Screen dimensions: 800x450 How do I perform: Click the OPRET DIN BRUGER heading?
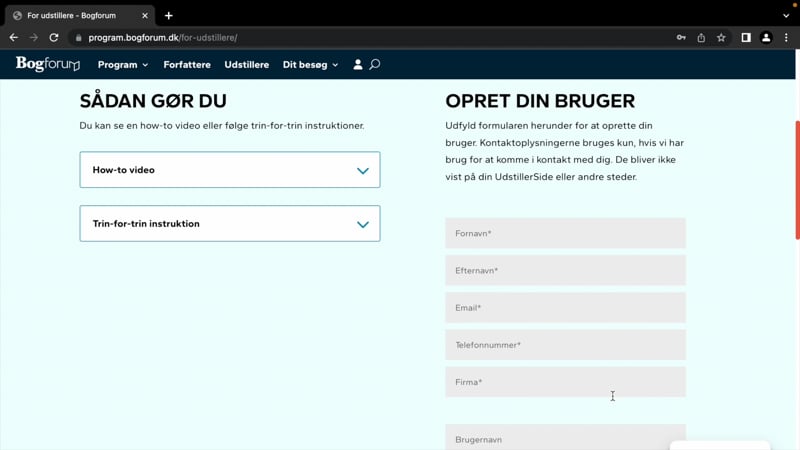pos(540,101)
